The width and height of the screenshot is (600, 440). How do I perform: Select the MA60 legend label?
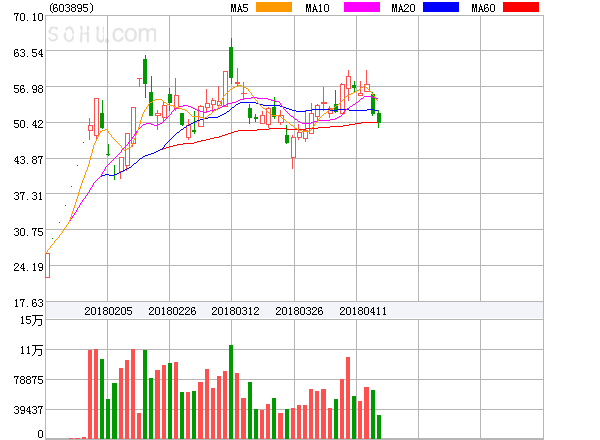point(483,8)
